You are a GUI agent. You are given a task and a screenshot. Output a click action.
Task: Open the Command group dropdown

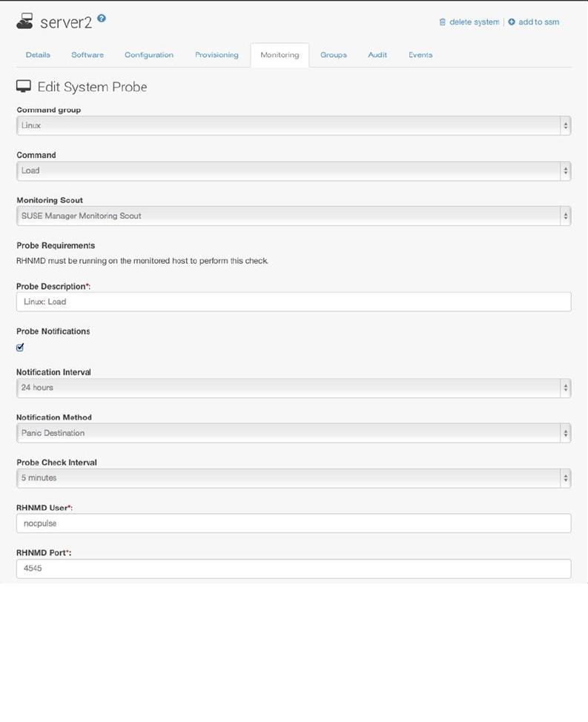click(293, 126)
